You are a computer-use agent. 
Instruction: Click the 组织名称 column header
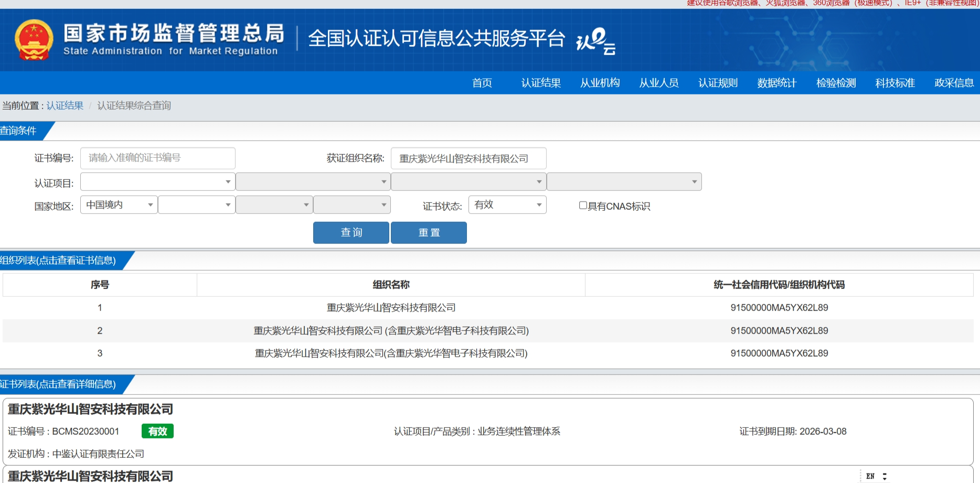click(x=391, y=285)
